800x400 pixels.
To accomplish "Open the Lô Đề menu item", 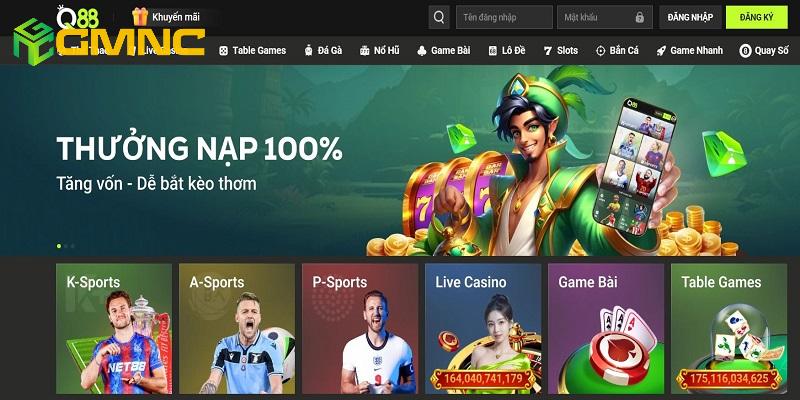I will point(507,51).
